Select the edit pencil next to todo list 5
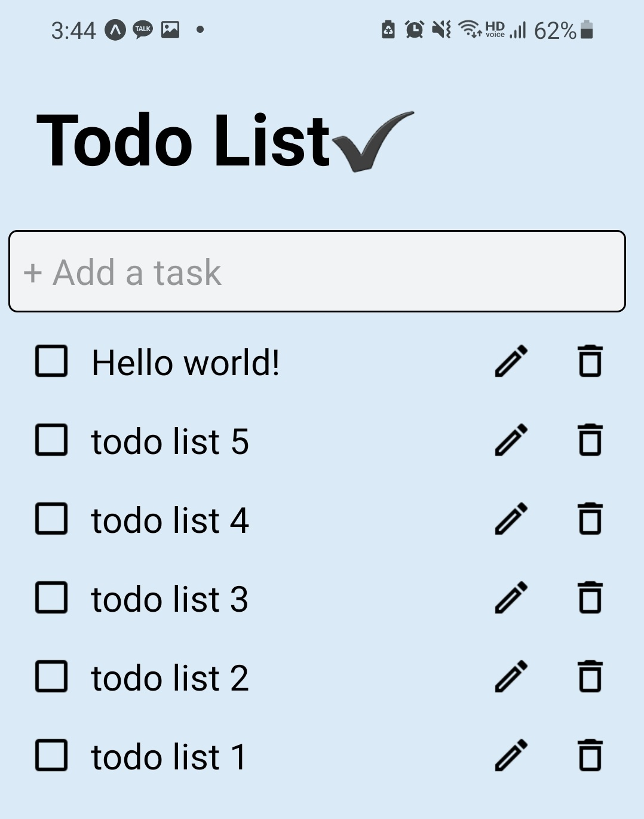The width and height of the screenshot is (644, 819). click(510, 441)
